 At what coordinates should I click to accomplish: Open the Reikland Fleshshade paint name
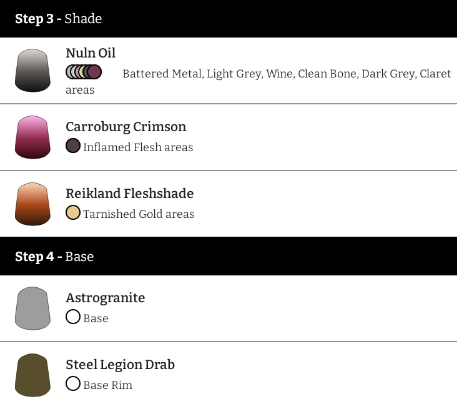coord(130,193)
